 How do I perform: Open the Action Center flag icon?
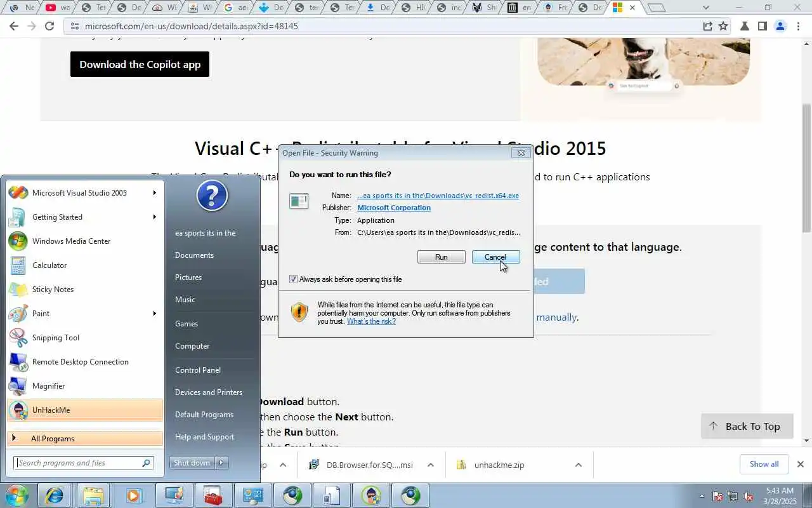click(x=717, y=496)
